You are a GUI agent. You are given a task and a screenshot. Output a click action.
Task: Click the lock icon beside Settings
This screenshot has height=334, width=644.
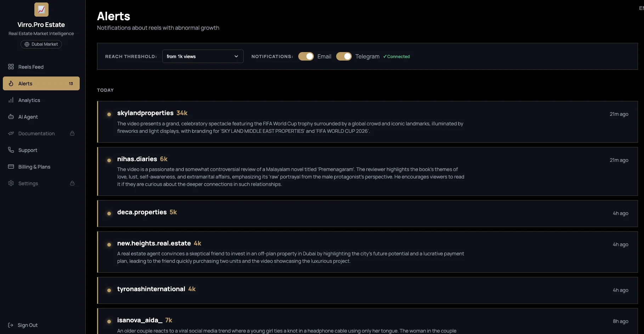[72, 183]
